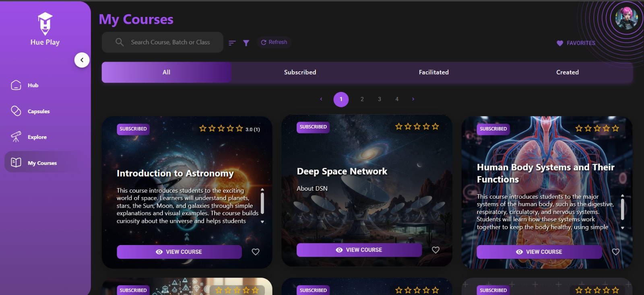Click the Deep Space Network star rating

[417, 127]
